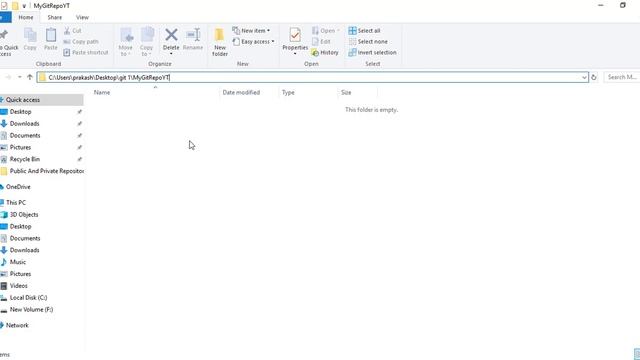Click the Delete ribbon icon
The height and width of the screenshot is (360, 640).
coord(171,40)
